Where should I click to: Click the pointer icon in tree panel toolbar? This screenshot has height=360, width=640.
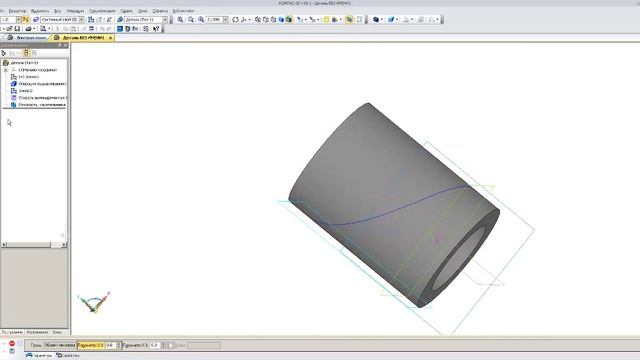coord(4,53)
